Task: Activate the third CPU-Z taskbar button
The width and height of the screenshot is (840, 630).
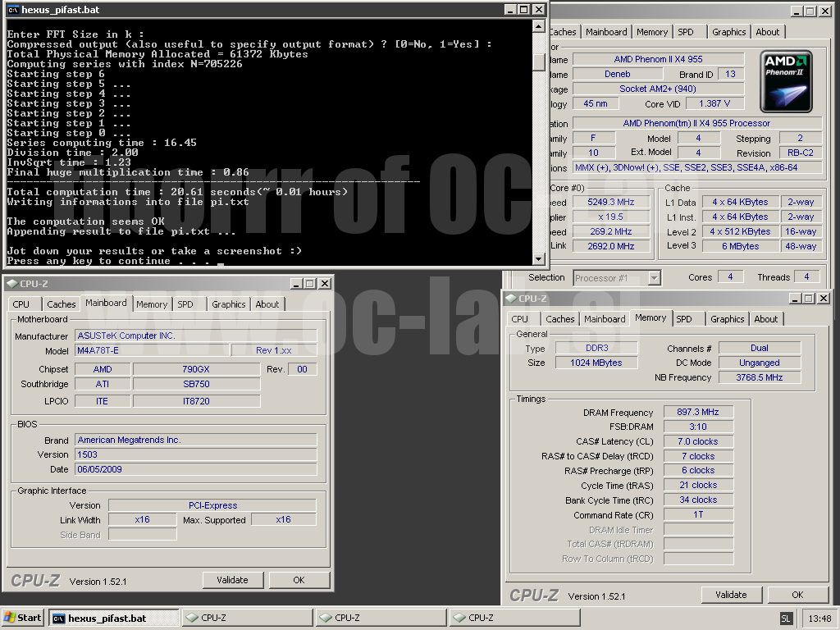Action: click(515, 619)
